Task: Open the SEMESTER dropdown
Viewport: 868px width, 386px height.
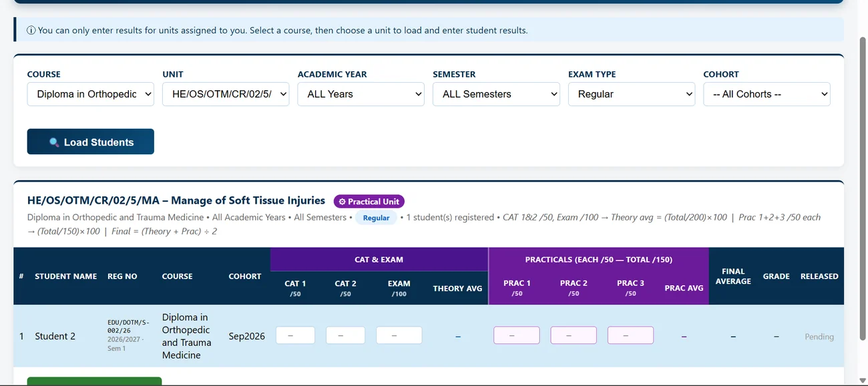Action: point(496,94)
